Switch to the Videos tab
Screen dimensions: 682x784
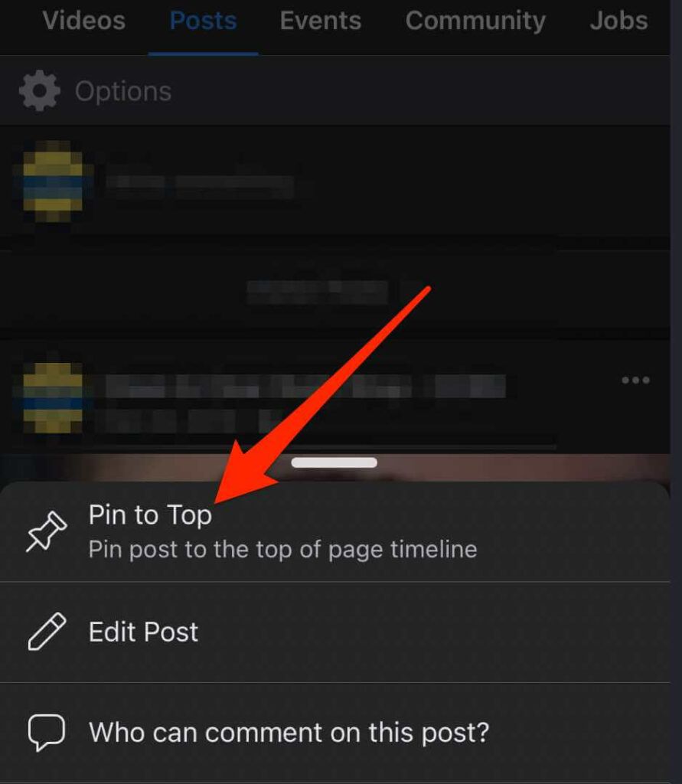click(x=84, y=21)
